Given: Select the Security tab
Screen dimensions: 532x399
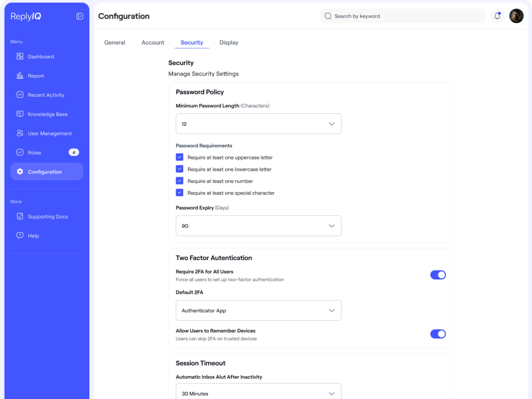Looking at the screenshot, I should (192, 43).
